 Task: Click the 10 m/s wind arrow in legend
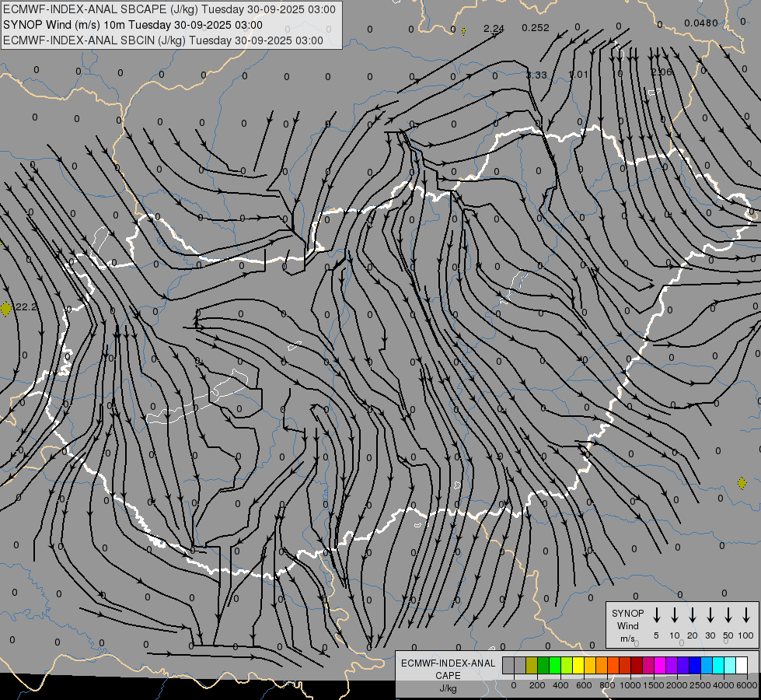[x=675, y=615]
